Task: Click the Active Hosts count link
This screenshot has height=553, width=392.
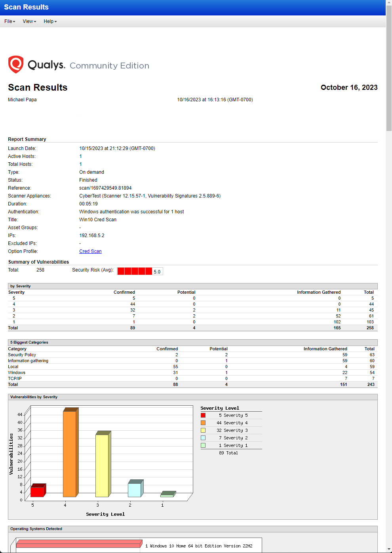Action: [x=80, y=156]
